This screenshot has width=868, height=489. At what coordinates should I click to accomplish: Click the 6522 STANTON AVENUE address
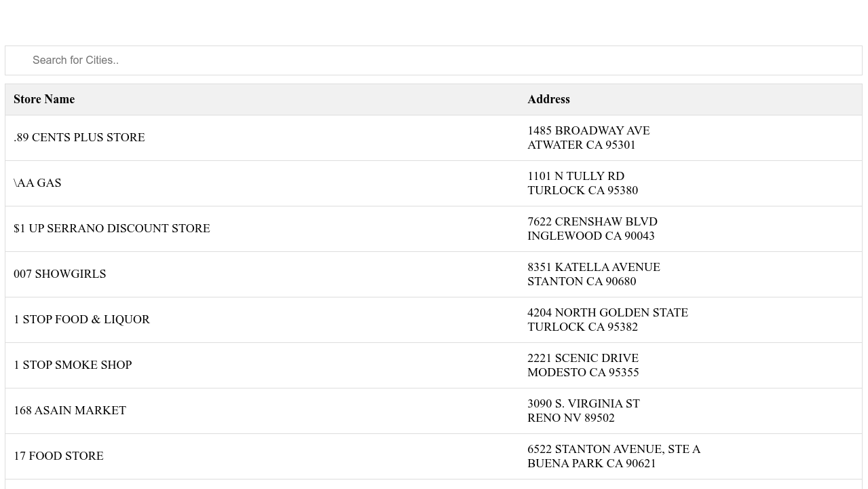[x=614, y=450]
